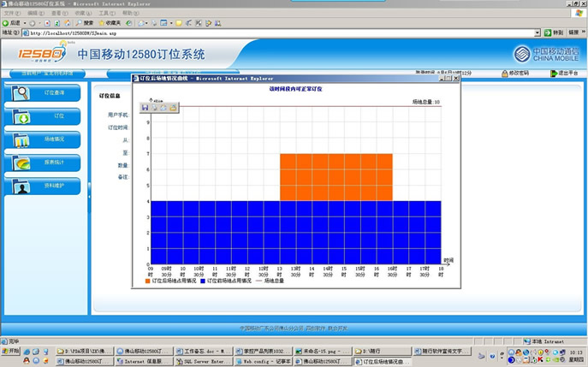Viewport: 588px width, 367px height.
Task: Open the 订位查询 booking query sidebar button
Action: click(43, 93)
